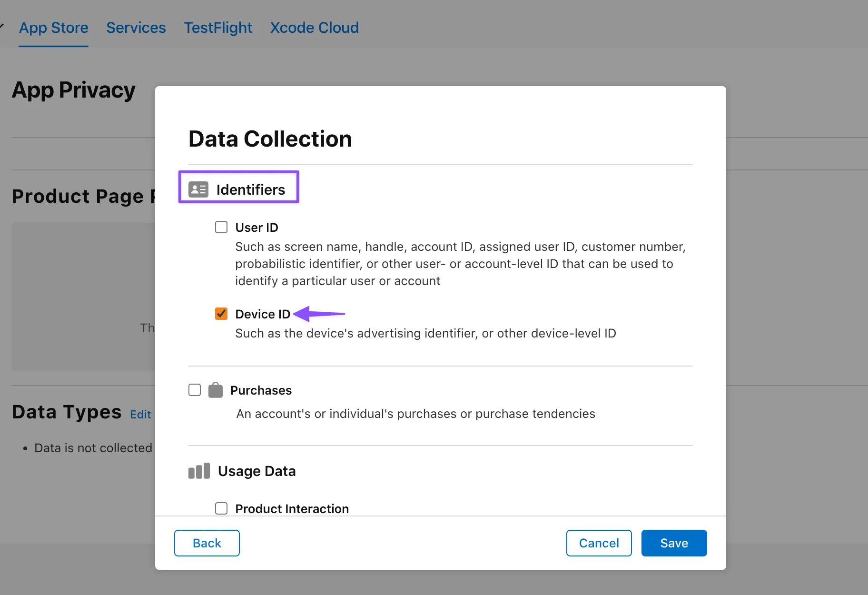Enable the User ID checkbox

click(x=221, y=227)
